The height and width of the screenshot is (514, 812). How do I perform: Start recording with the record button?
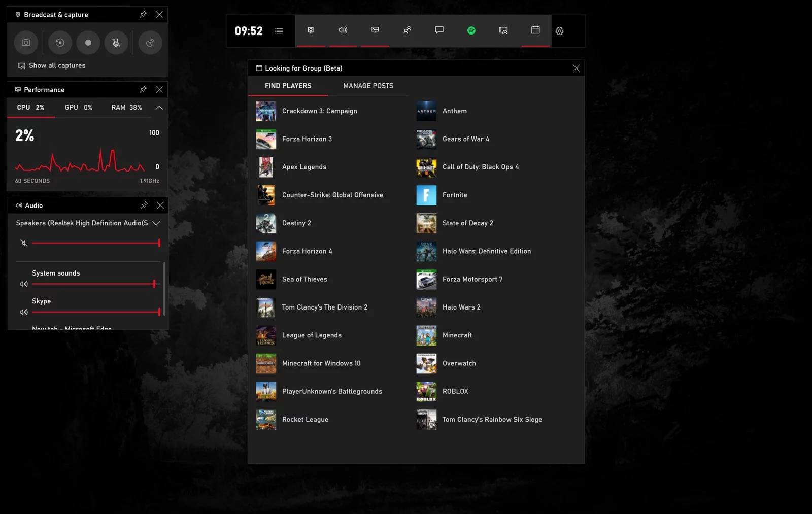(x=88, y=43)
